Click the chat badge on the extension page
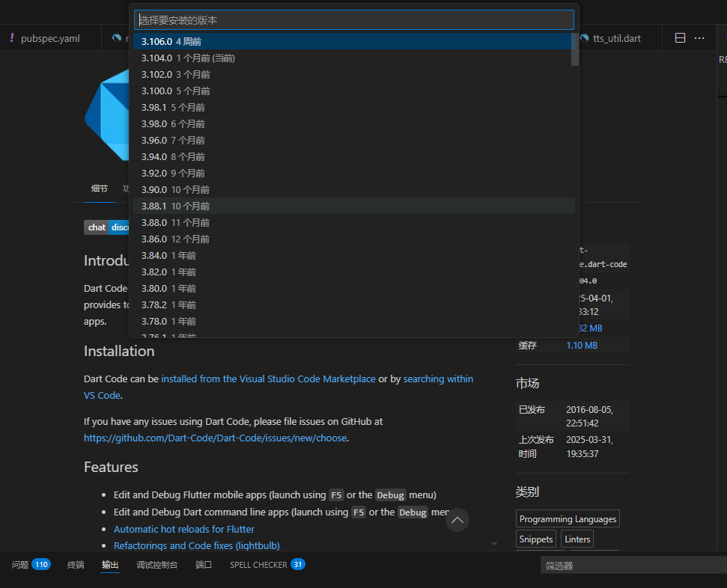Viewport: 727px width, 588px height. click(x=97, y=227)
